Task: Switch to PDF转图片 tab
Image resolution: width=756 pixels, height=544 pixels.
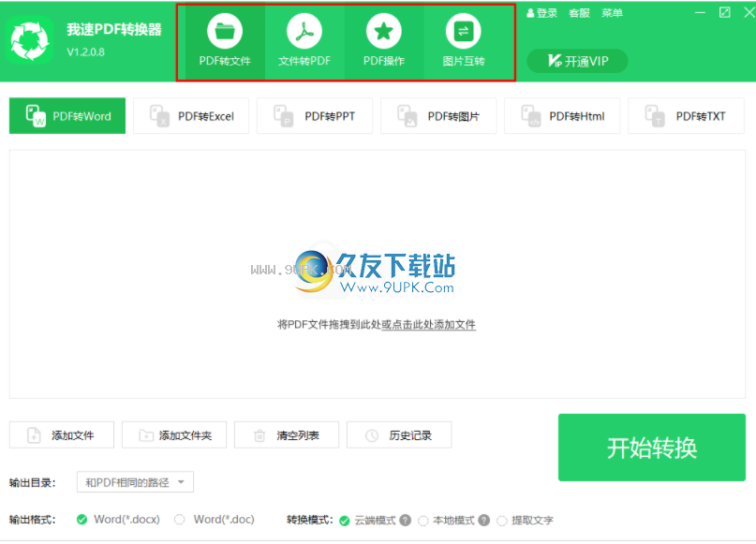Action: click(438, 116)
